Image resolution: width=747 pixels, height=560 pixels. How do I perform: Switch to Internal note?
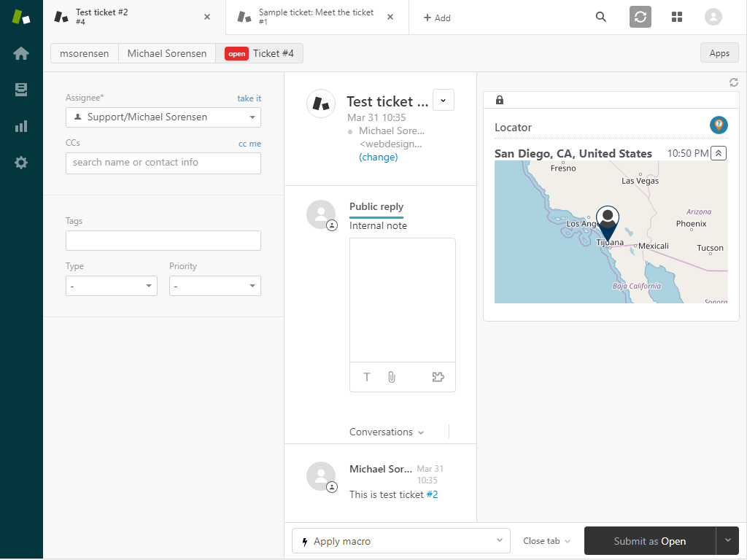click(378, 226)
